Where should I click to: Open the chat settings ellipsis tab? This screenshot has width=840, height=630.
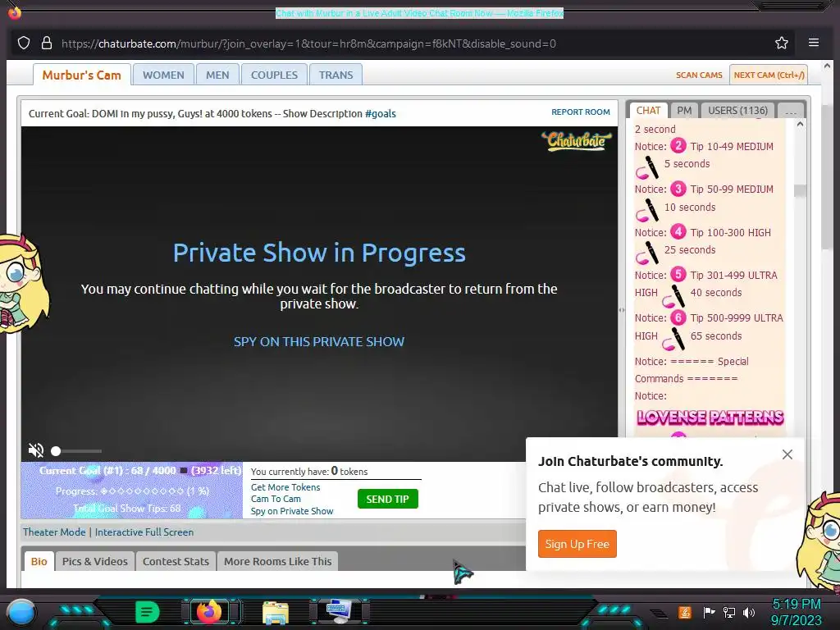(791, 111)
